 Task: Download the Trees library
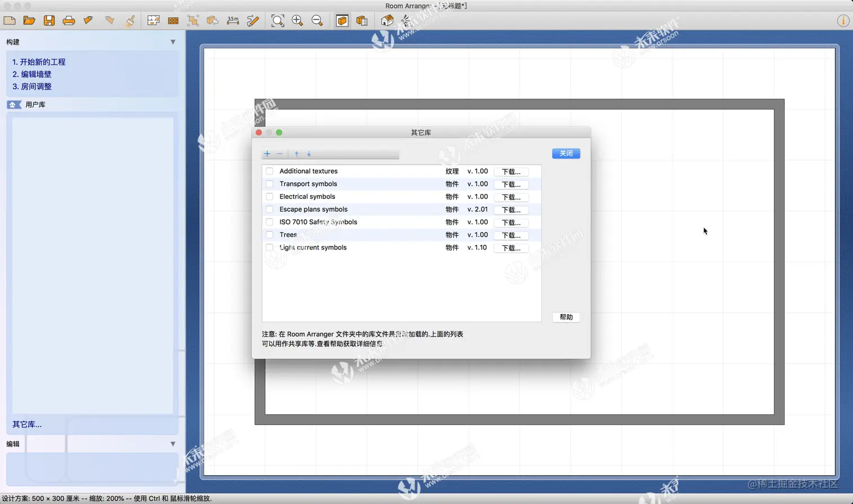(x=511, y=235)
